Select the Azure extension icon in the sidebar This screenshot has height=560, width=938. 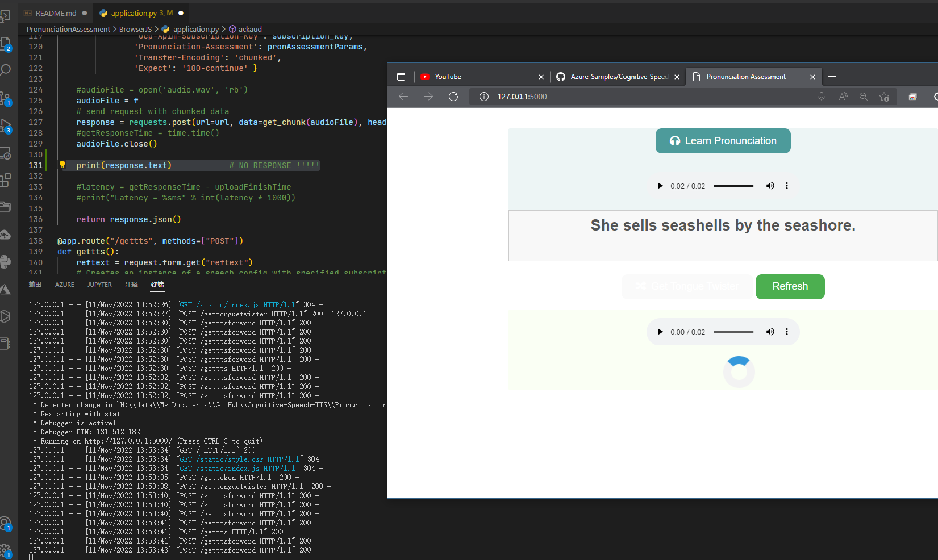[x=7, y=289]
